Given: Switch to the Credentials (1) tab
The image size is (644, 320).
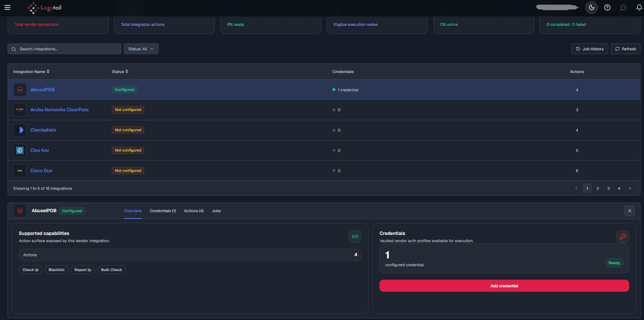Looking at the screenshot, I should pyautogui.click(x=163, y=211).
